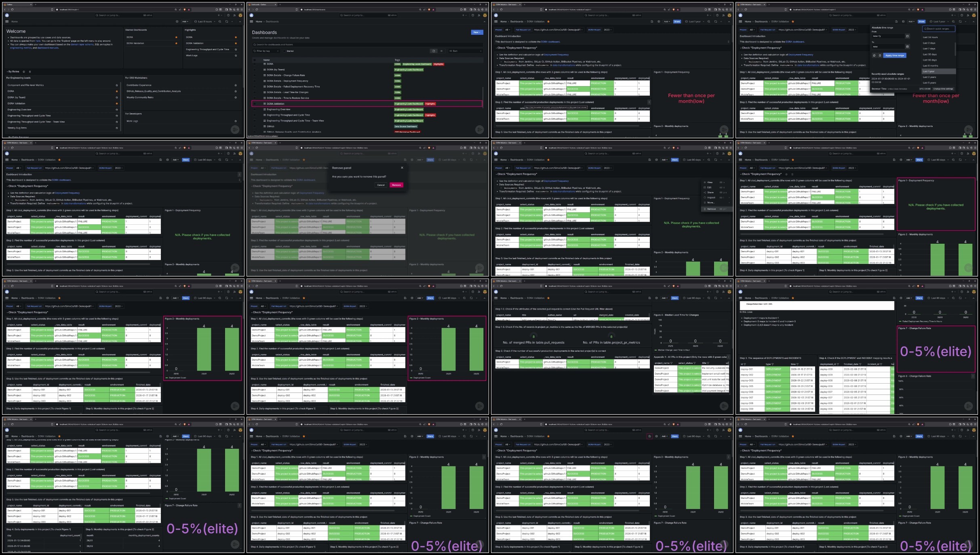
Task: Click Grafana logo on the Welcome page
Action: click(x=7, y=15)
